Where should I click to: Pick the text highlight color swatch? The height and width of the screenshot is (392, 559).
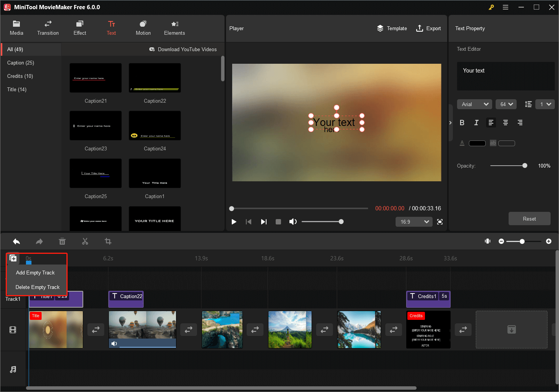507,143
